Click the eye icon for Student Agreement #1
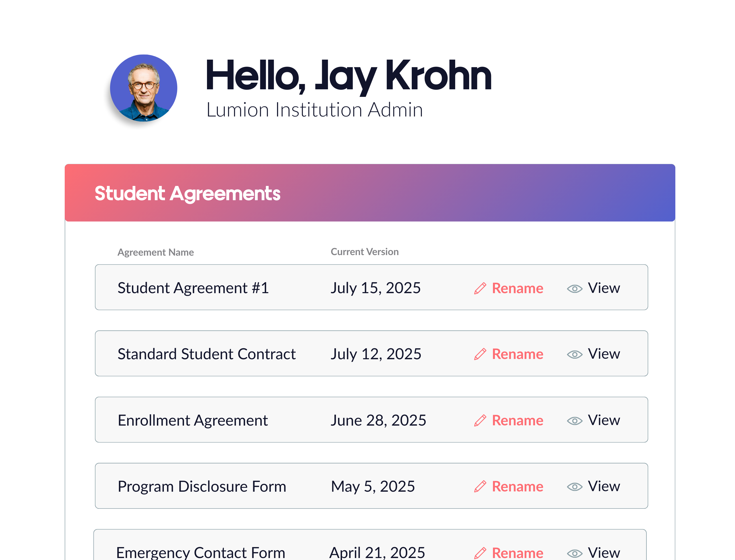735x560 pixels. point(574,289)
